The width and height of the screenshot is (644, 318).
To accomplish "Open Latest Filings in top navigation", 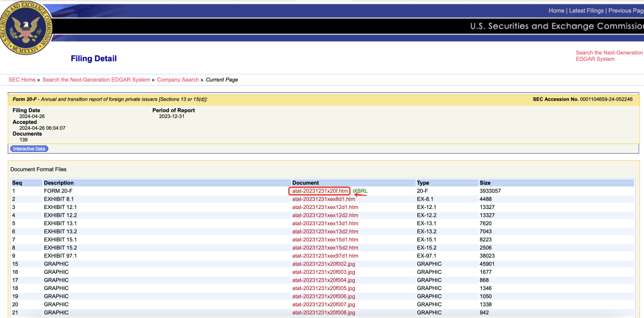I will point(587,11).
